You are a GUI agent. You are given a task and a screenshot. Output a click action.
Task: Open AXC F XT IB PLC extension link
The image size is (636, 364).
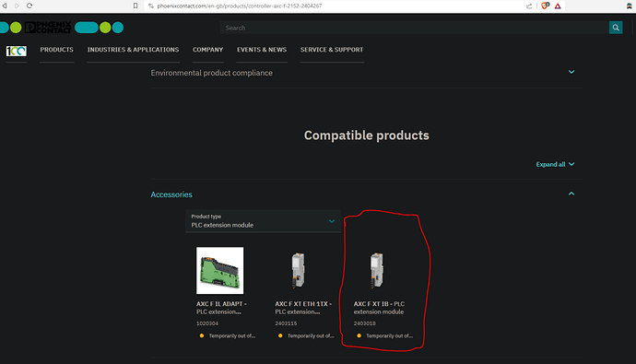pyautogui.click(x=379, y=308)
